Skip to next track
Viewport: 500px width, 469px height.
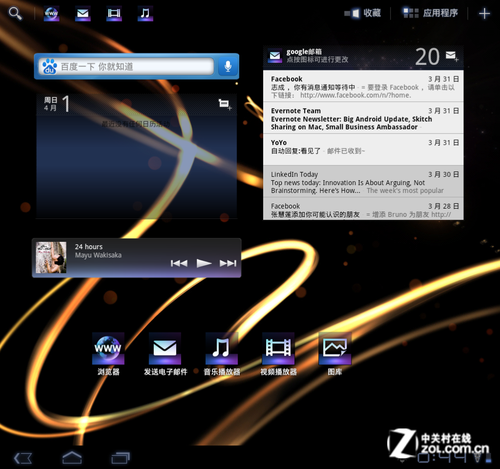tap(228, 263)
